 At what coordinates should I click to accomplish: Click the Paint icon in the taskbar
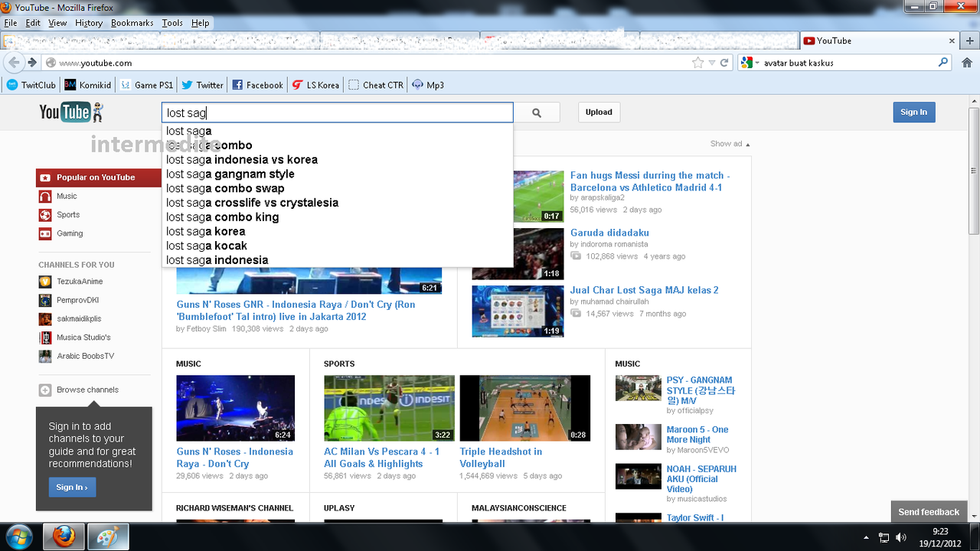pos(108,536)
